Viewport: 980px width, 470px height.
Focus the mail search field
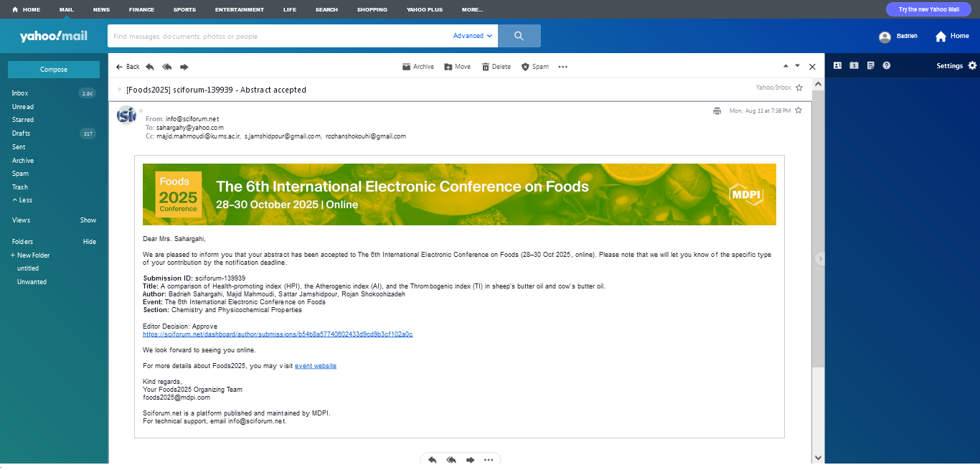pos(280,36)
